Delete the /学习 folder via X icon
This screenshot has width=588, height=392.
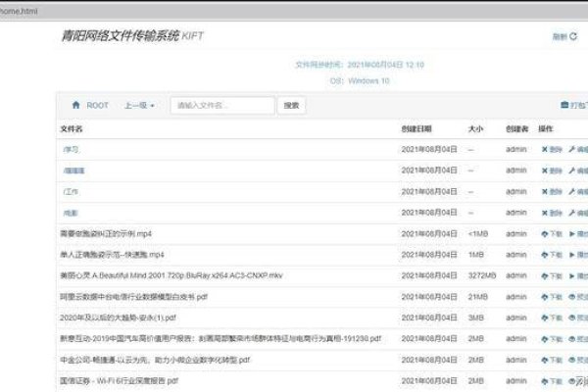tap(545, 149)
